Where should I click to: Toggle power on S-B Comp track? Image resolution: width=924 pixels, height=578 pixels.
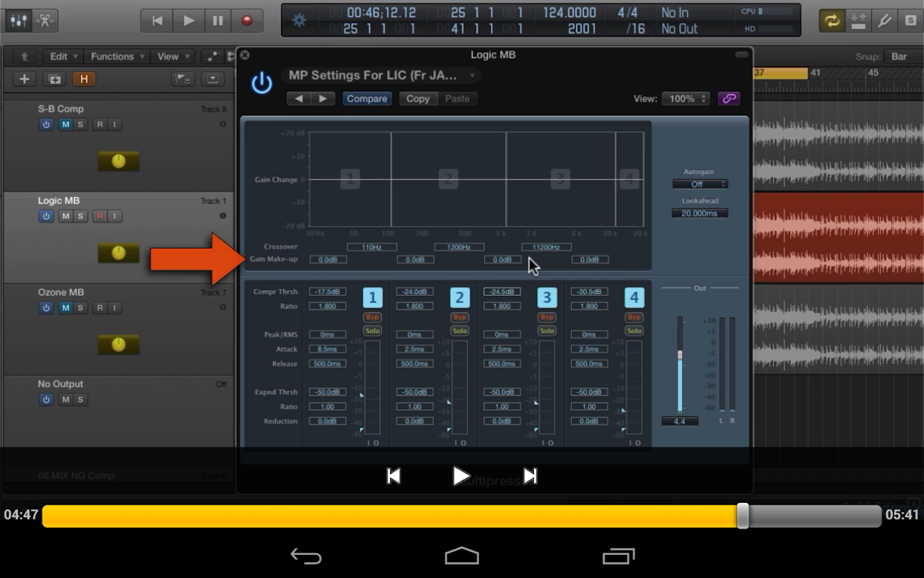click(x=46, y=125)
